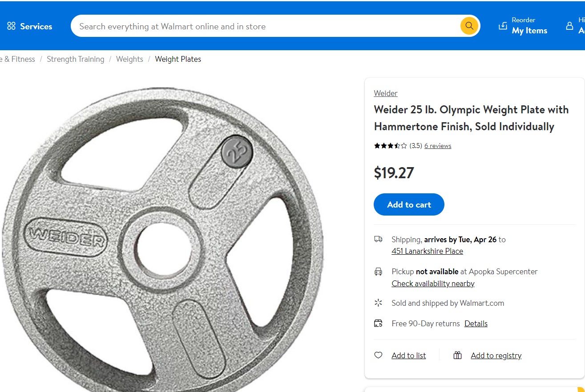Click the shipping truck icon
Viewport: 585px width, 392px height.
[378, 239]
